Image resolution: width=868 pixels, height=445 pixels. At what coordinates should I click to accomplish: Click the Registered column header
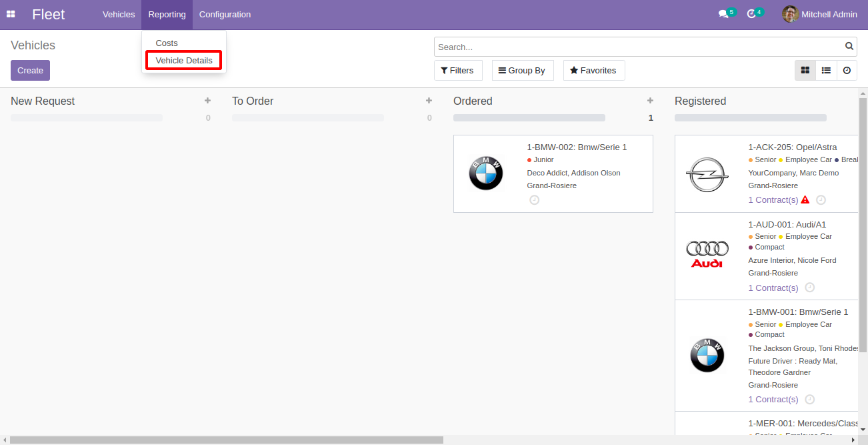click(700, 101)
